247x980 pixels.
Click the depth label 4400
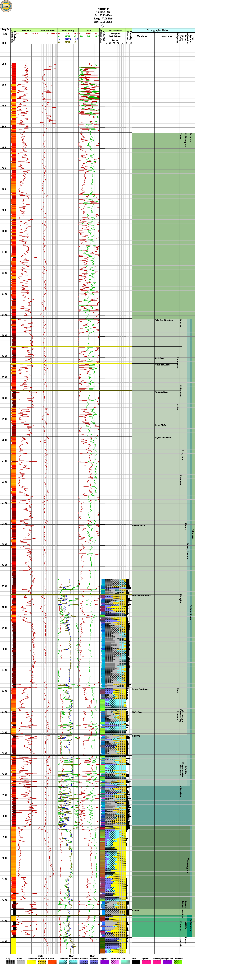(4, 942)
